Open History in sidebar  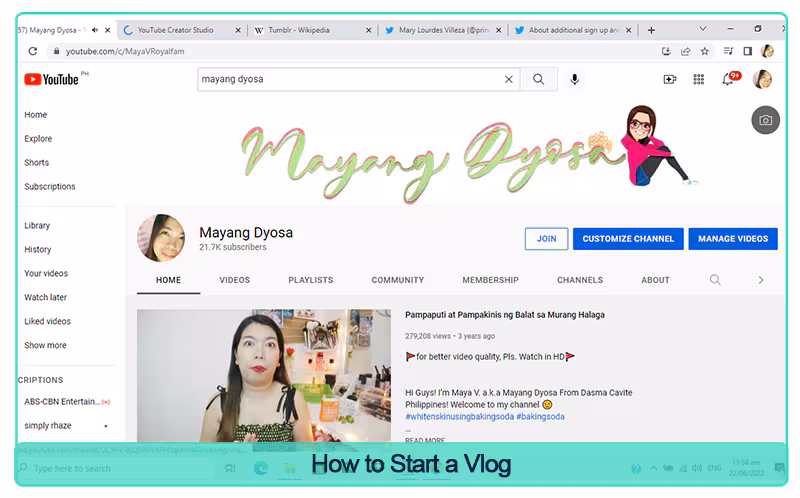point(38,249)
